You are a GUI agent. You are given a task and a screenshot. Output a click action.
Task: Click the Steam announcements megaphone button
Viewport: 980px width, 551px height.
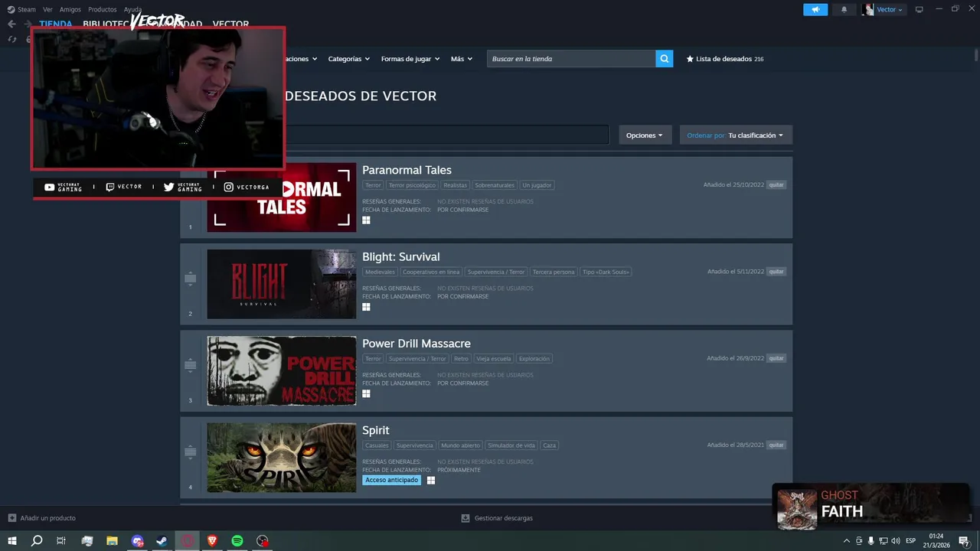[815, 9]
